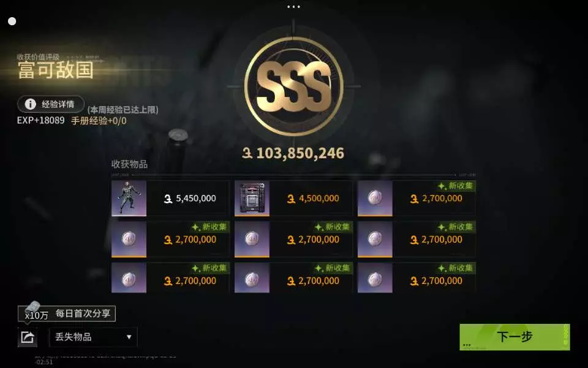Tap the currency icon beside 103,850,246
588x368 pixels.
(x=247, y=153)
